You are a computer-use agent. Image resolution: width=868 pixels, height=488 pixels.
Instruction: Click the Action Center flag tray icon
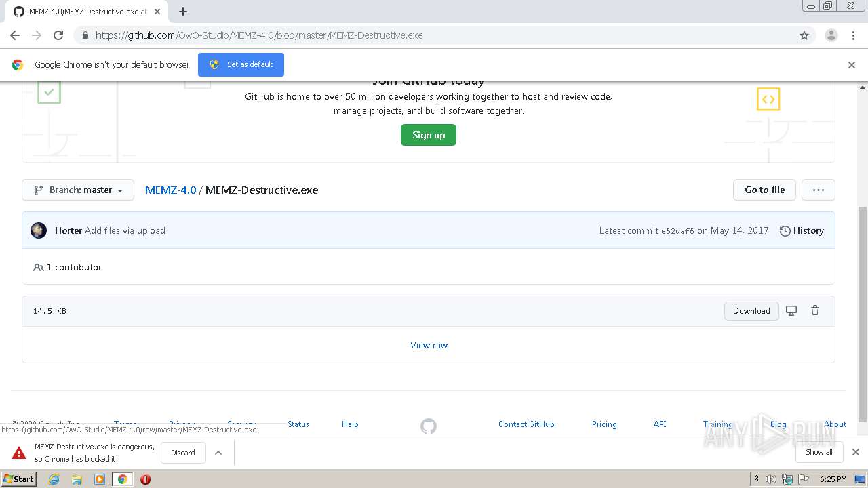pyautogui.click(x=804, y=479)
